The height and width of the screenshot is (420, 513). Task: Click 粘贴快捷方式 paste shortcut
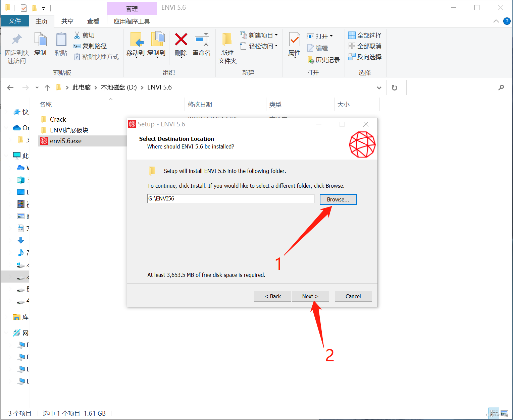tap(96, 57)
